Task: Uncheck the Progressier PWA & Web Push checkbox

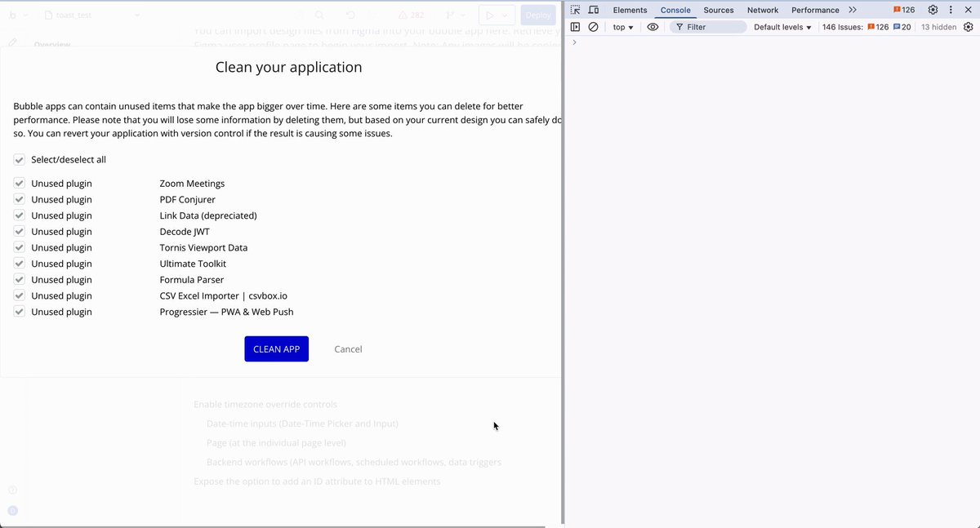Action: 19,312
